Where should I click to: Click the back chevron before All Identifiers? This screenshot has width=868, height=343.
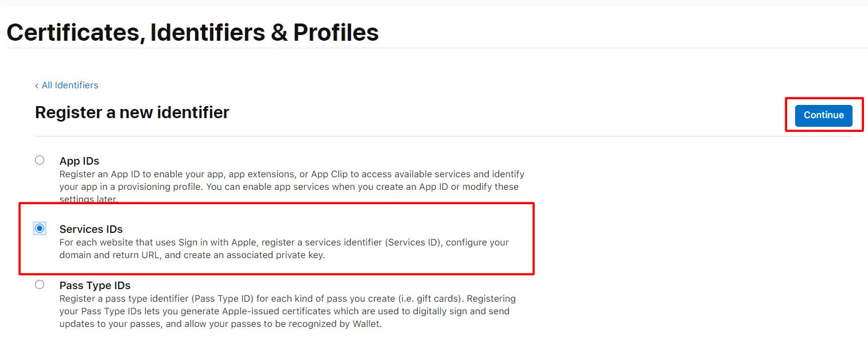pos(36,85)
